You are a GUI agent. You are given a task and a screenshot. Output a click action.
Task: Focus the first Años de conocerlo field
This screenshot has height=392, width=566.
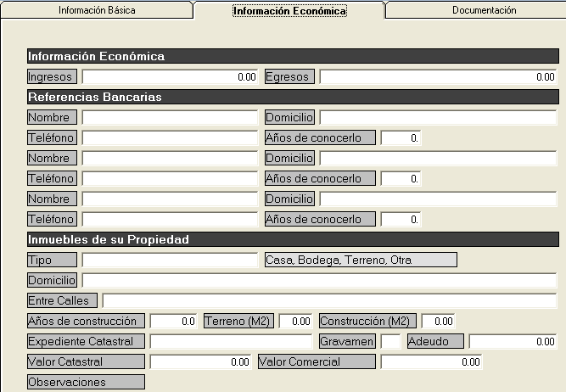pos(401,137)
